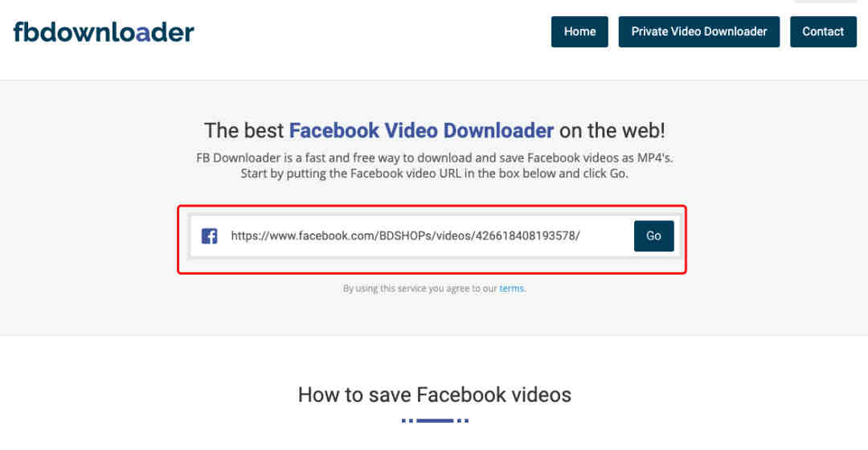This screenshot has height=450, width=868.
Task: Click the fbdownloader logo
Action: (104, 32)
